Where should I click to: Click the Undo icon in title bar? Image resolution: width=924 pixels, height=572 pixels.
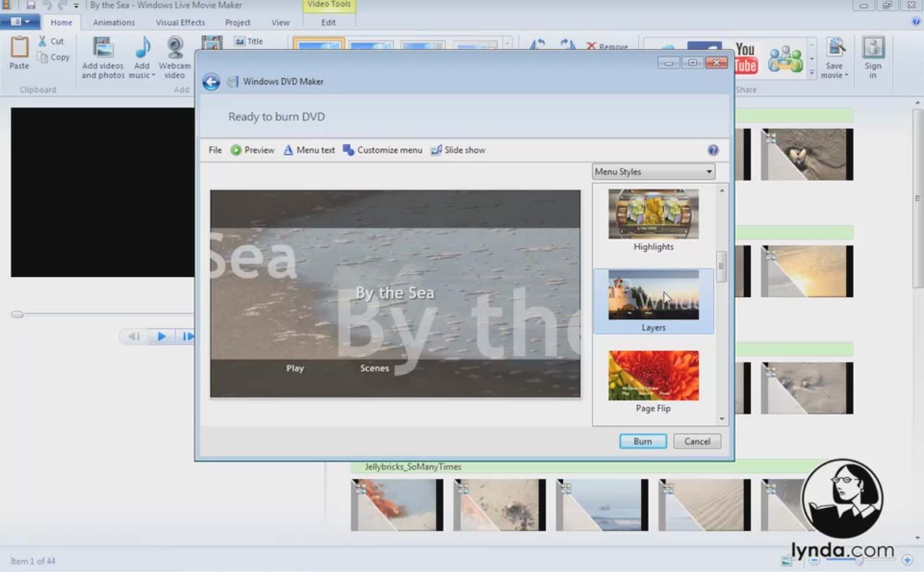[x=47, y=5]
